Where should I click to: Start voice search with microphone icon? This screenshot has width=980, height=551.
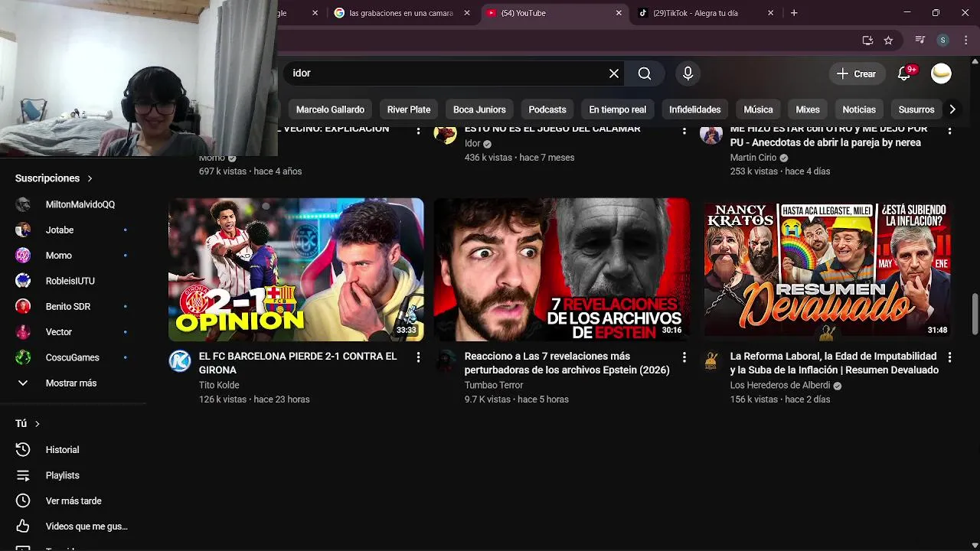coord(688,73)
